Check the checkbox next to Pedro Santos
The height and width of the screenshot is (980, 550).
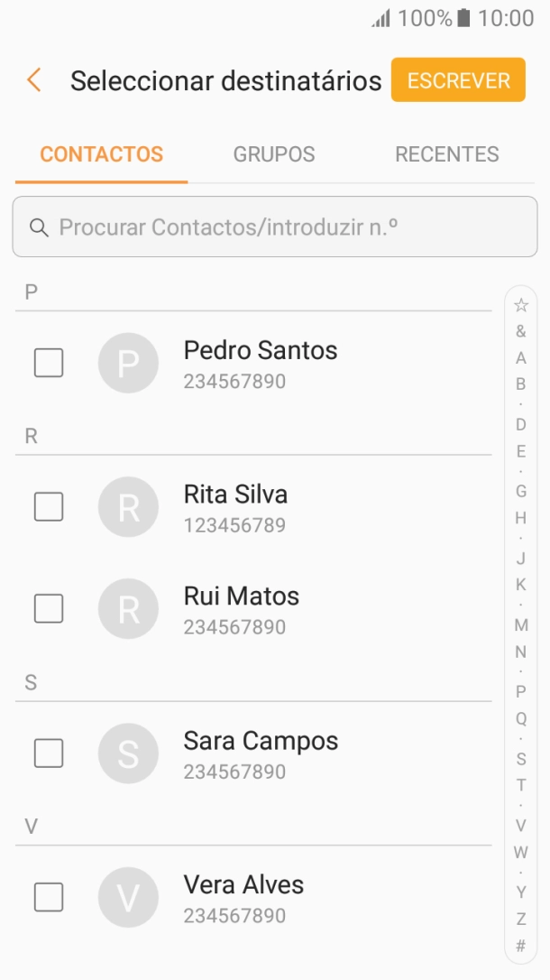pyautogui.click(x=48, y=363)
